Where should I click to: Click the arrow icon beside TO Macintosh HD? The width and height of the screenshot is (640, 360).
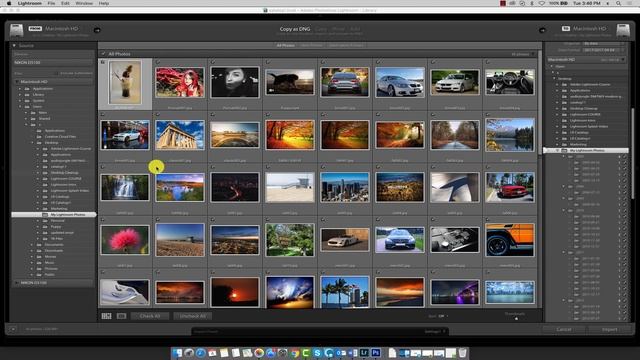[x=542, y=30]
